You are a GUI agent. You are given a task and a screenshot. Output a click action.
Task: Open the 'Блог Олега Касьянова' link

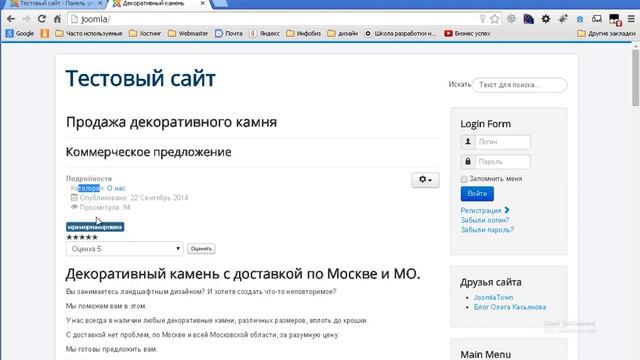tap(510, 307)
